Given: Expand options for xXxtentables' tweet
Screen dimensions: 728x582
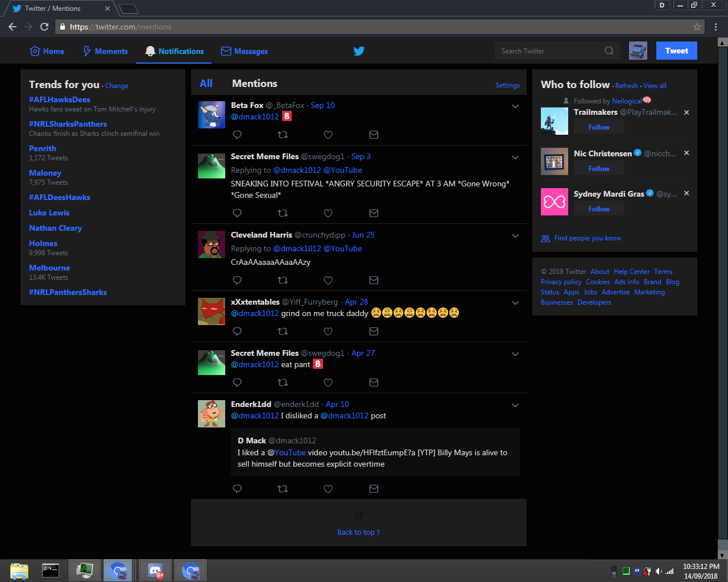Looking at the screenshot, I should (x=515, y=303).
